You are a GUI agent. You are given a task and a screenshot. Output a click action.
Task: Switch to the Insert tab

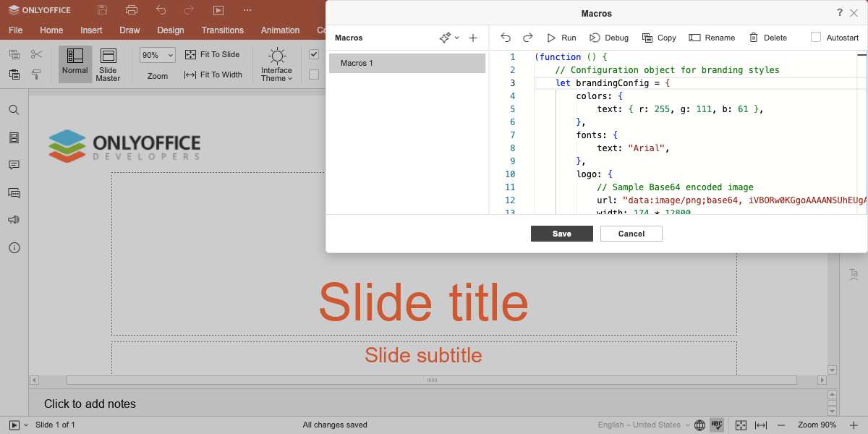click(91, 30)
